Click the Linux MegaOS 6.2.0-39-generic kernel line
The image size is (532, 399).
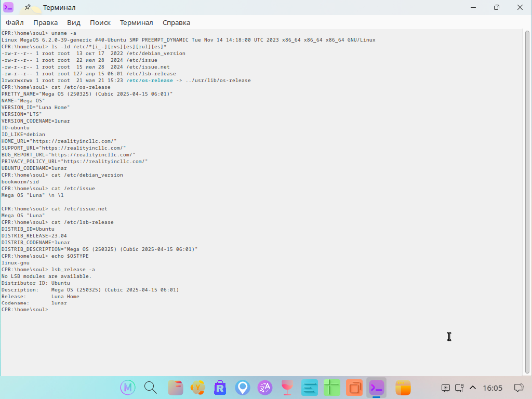(x=188, y=40)
